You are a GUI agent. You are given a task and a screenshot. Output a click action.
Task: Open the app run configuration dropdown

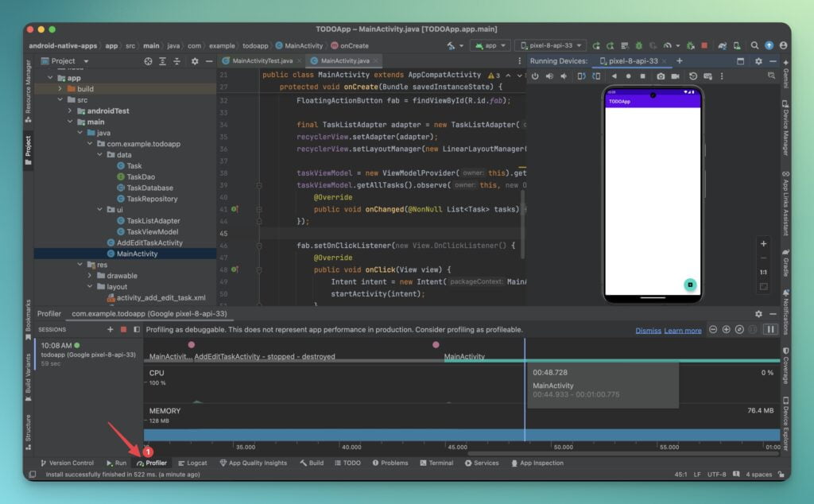[x=490, y=45]
